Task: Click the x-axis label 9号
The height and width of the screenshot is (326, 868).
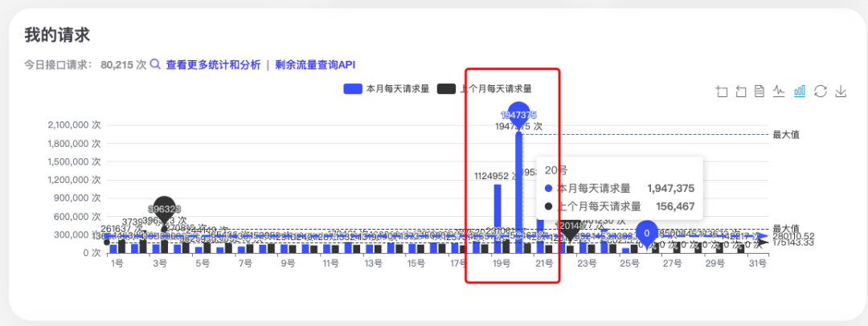Action: click(288, 264)
